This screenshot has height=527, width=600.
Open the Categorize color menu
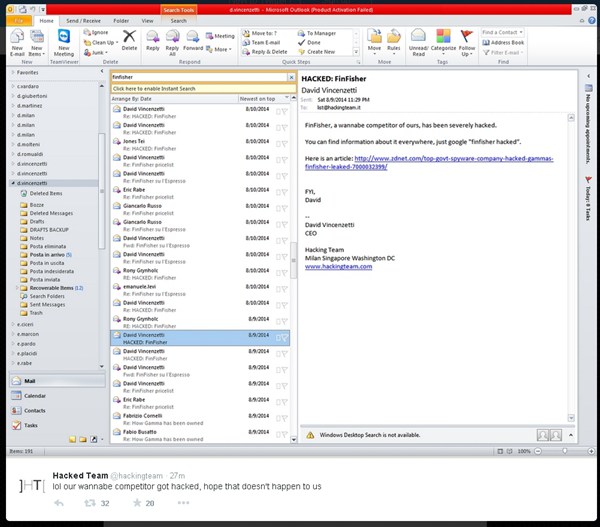(x=443, y=42)
